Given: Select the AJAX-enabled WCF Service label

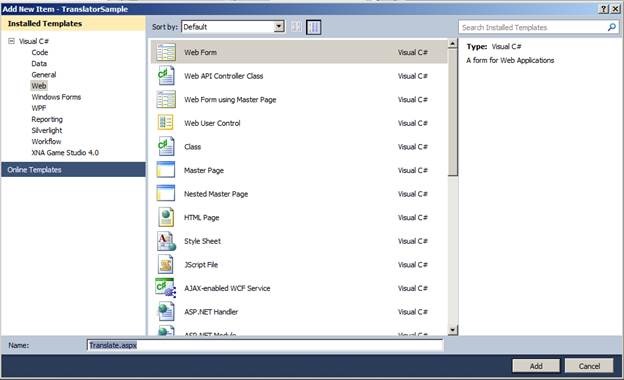Looking at the screenshot, I should pyautogui.click(x=227, y=288).
